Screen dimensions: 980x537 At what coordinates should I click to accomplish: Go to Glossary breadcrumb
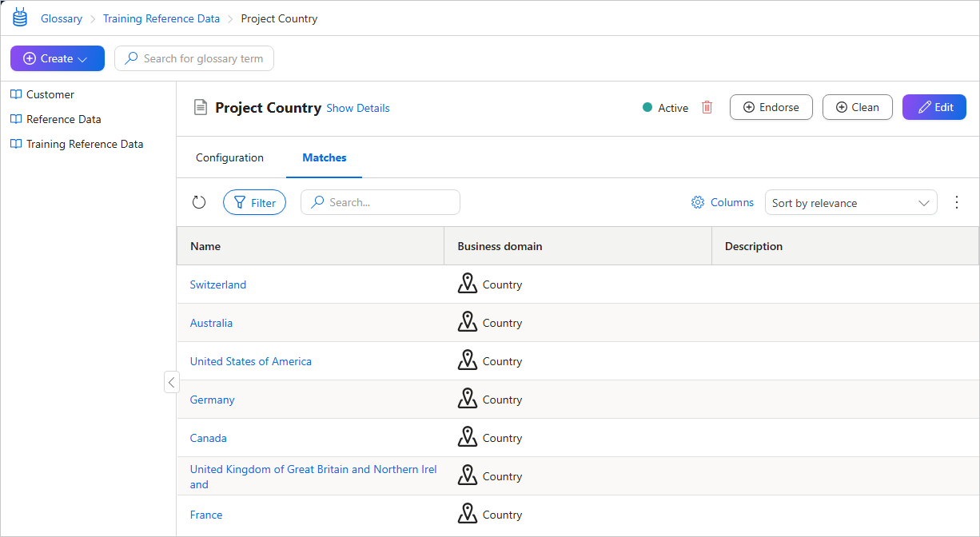point(62,18)
